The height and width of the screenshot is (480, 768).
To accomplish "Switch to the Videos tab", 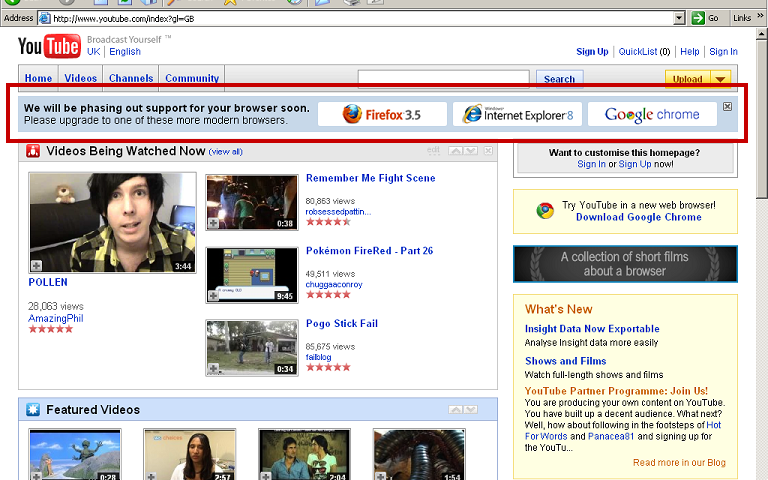I will [81, 78].
